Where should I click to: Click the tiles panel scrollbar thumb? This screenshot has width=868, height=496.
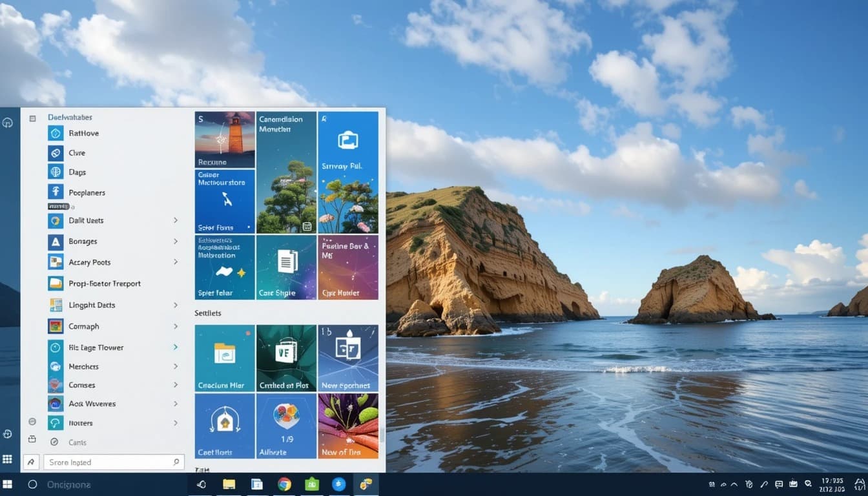tap(382, 435)
